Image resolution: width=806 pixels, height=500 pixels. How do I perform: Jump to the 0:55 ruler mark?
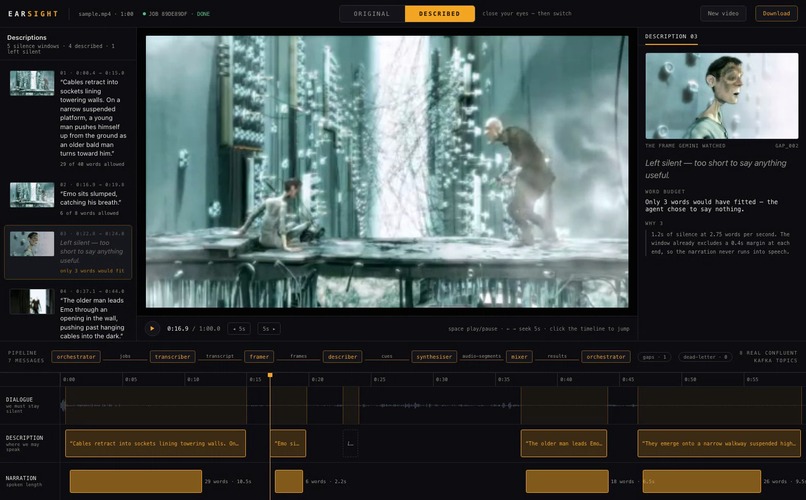[x=753, y=379]
